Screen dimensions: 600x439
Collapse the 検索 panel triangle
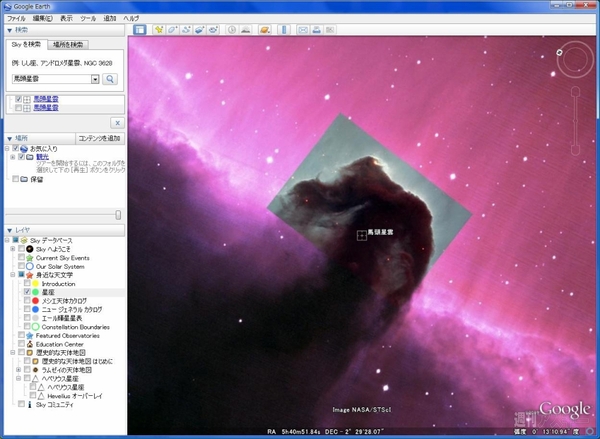tap(10, 30)
